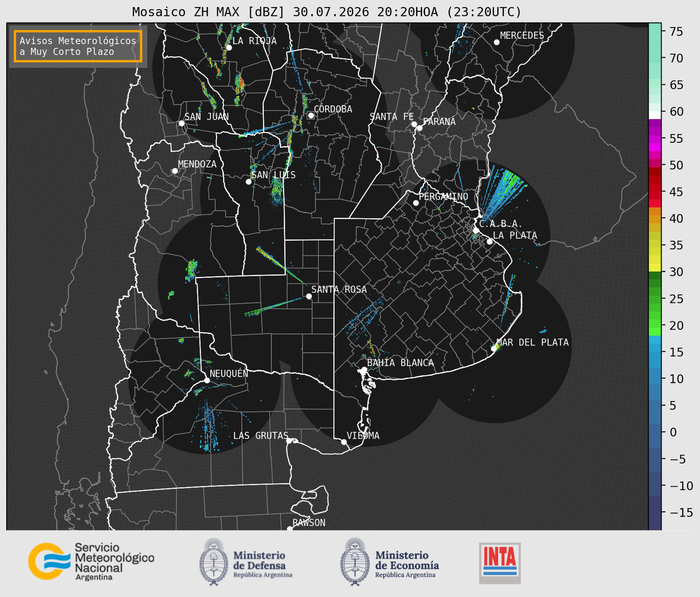Screen dimensions: 700x597
Task: Click the LAS GRUTAS city label
Action: coord(261,436)
